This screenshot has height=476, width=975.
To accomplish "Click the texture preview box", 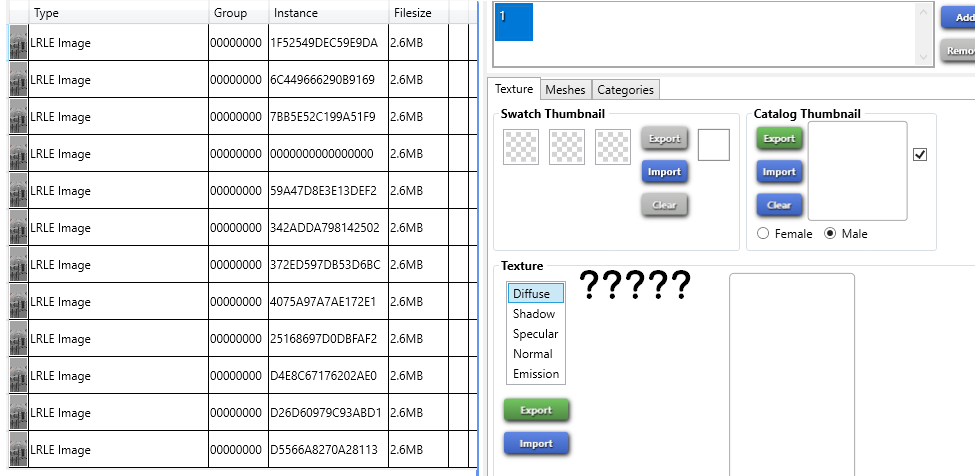I will (792, 374).
